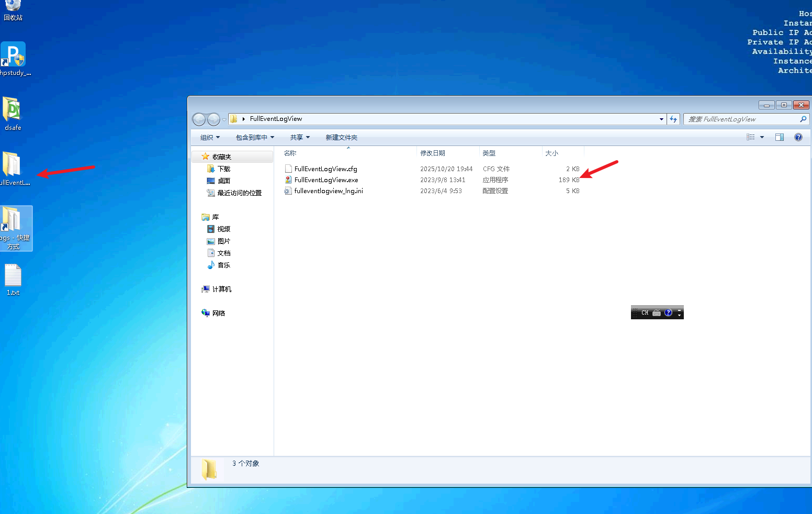Sort by 大小 (Size) column header
Image resolution: width=812 pixels, height=514 pixels.
click(563, 153)
